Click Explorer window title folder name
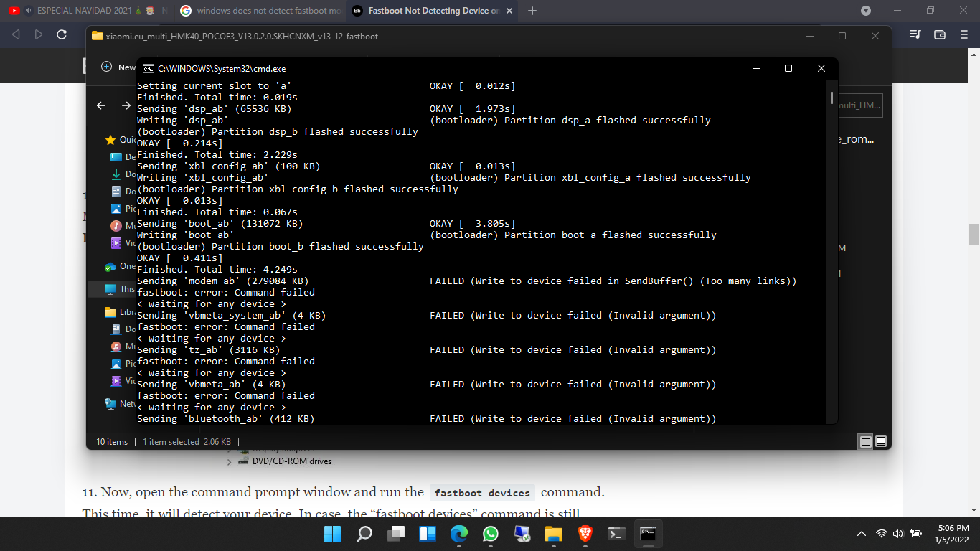This screenshot has height=551, width=980. coord(242,36)
